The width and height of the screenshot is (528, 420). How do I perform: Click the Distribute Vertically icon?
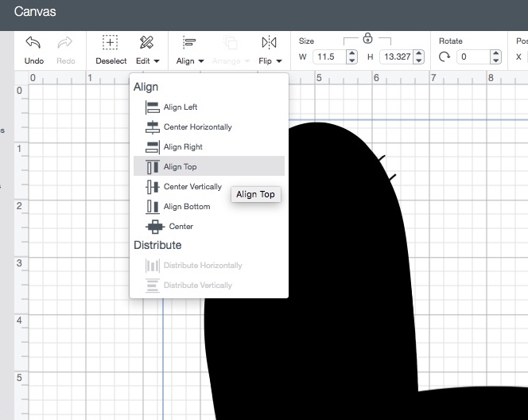(x=152, y=286)
